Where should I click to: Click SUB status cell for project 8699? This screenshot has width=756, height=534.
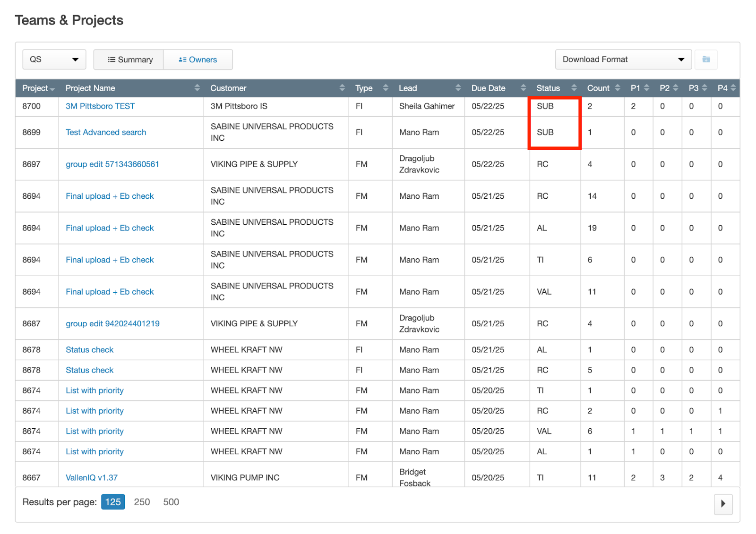545,132
